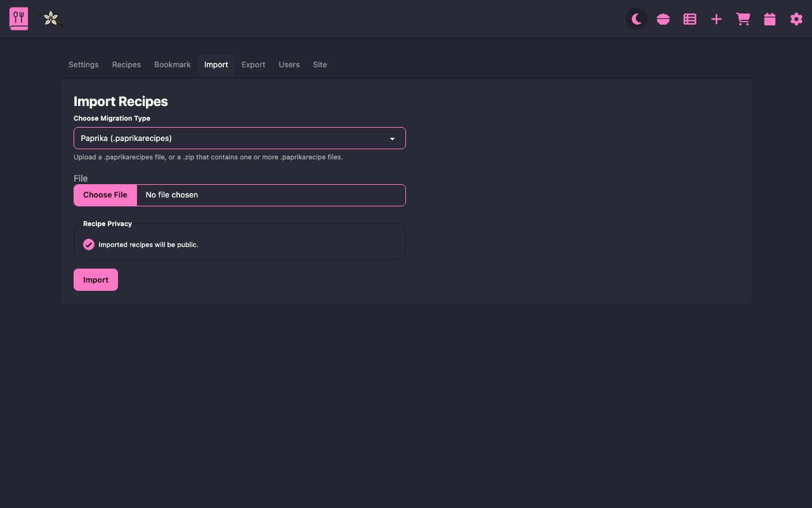Open the calendar meal plan icon
Screen dimensions: 812x508
coord(770,19)
